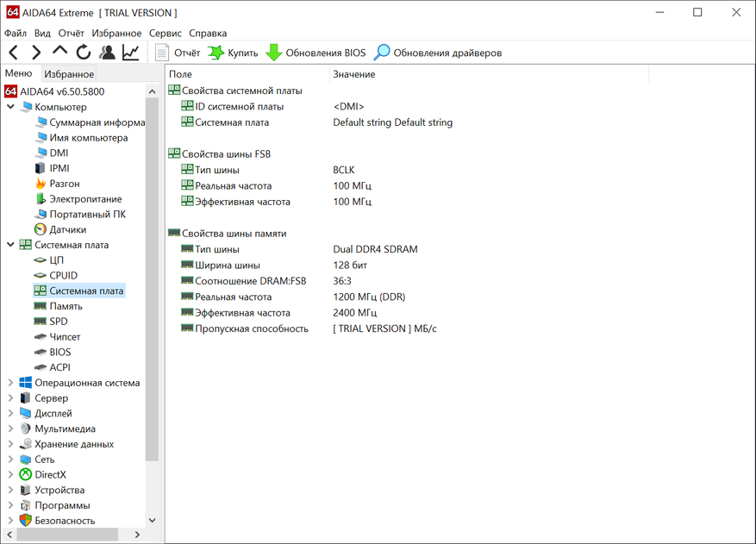Expand the Сеть tree branch
This screenshot has width=756, height=544.
click(10, 460)
